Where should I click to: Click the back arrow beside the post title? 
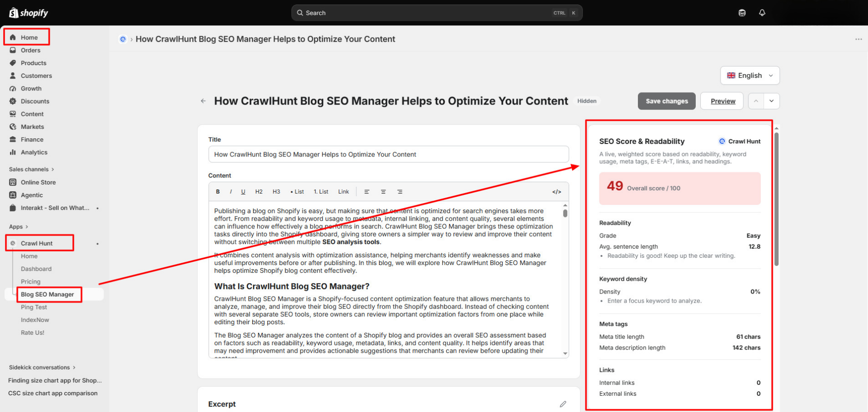[x=203, y=101]
